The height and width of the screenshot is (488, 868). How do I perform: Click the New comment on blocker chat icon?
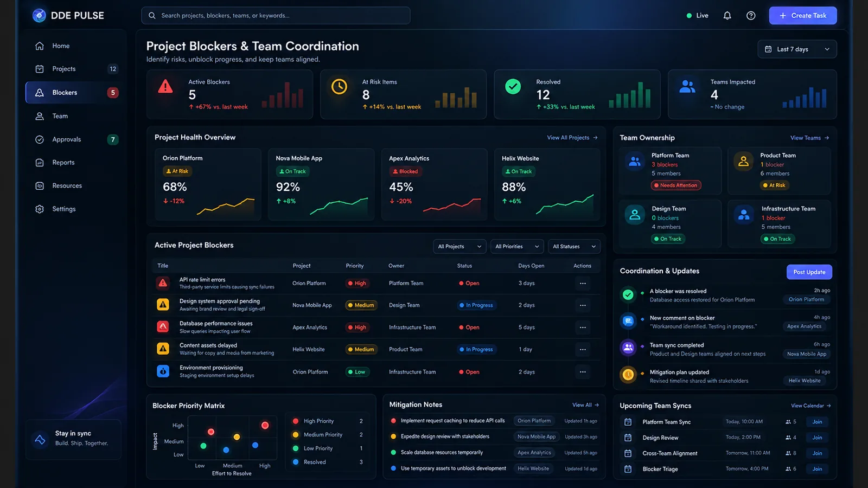click(x=628, y=321)
